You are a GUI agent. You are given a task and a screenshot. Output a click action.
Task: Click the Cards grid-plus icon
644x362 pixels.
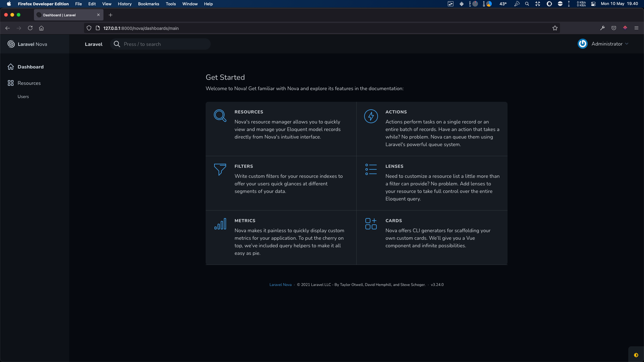(371, 224)
